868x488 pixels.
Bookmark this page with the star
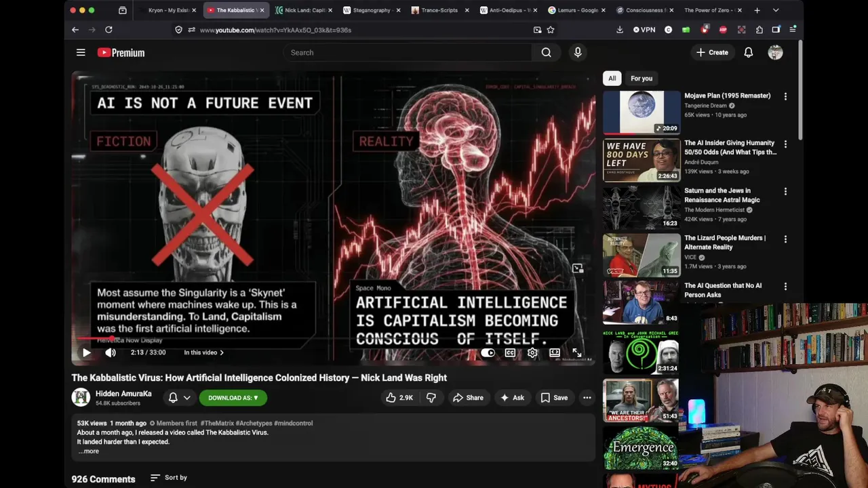551,30
